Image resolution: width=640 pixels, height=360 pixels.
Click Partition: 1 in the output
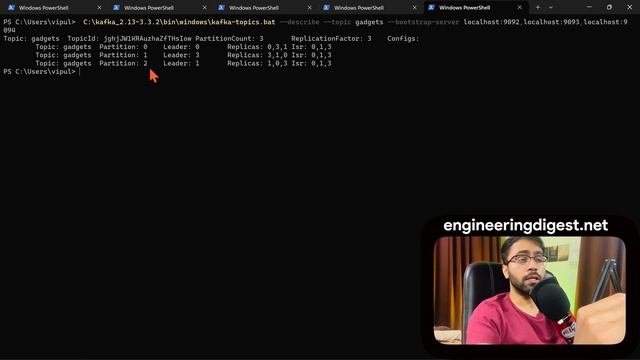click(x=123, y=55)
